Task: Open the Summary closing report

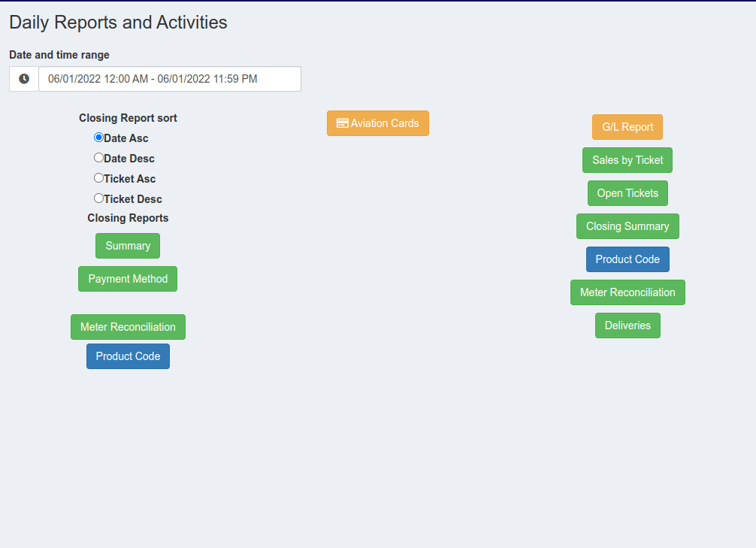Action: click(128, 246)
